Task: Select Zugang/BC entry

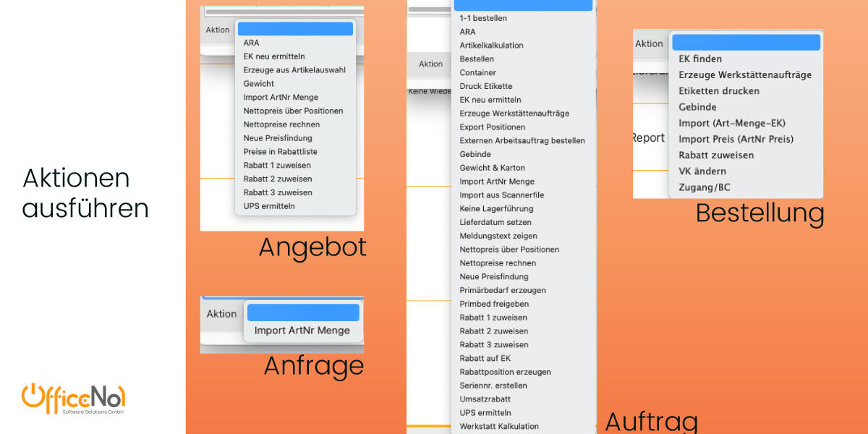Action: coord(705,187)
